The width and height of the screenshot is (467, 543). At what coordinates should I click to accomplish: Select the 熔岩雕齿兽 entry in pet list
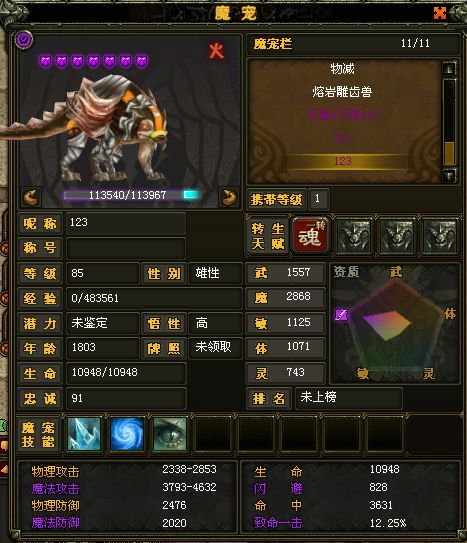click(x=342, y=92)
